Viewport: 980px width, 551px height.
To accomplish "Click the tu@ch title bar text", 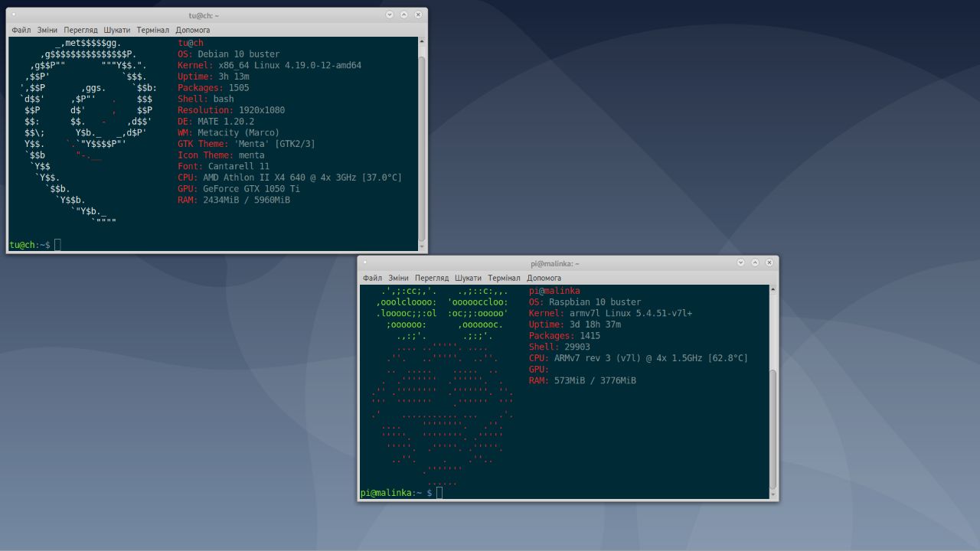I will click(204, 15).
